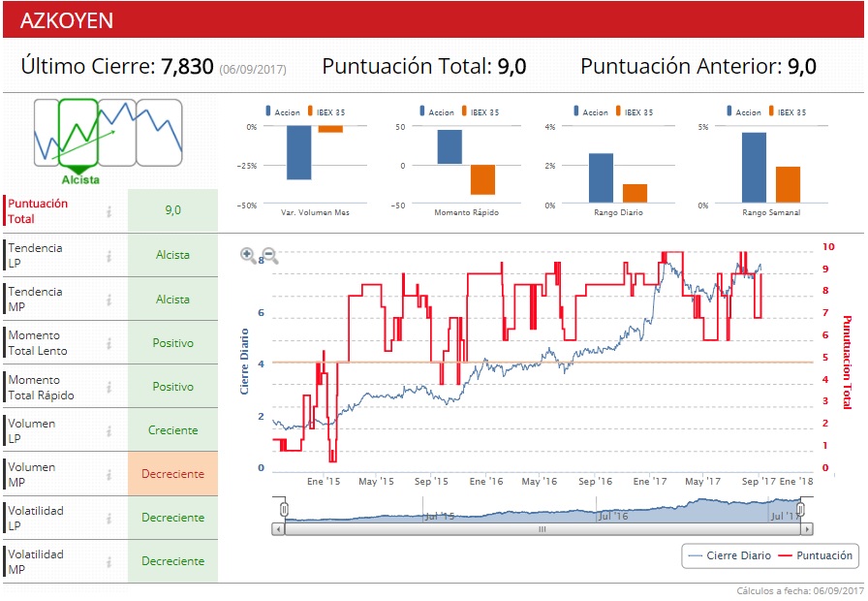
Task: Click the right handle of range navigator
Action: coord(800,509)
